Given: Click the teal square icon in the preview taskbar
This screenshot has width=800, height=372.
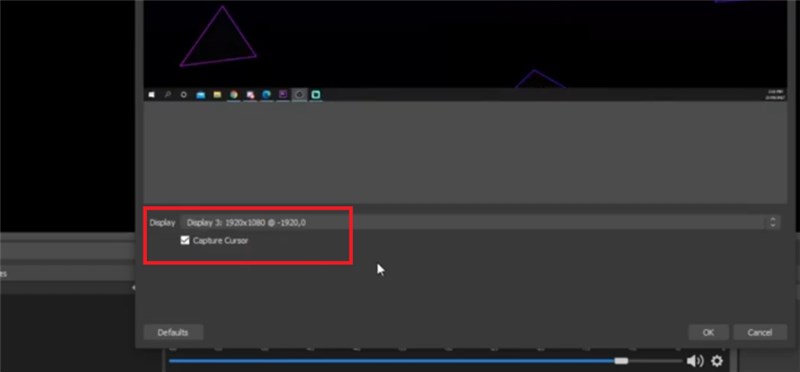Looking at the screenshot, I should coord(316,94).
